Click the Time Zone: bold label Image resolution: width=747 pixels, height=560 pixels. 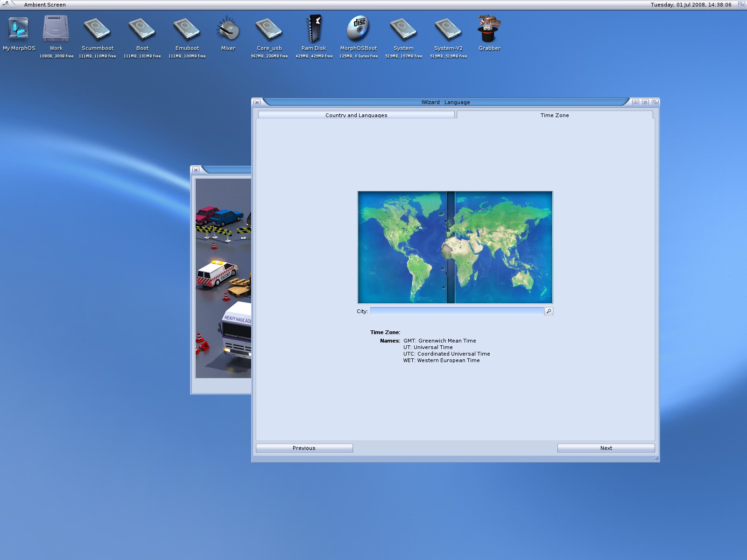(385, 332)
